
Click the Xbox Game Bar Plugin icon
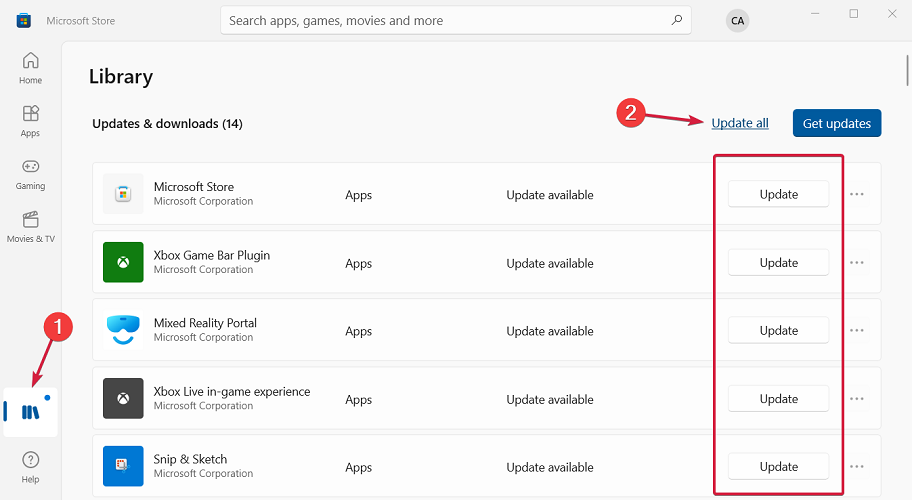pyautogui.click(x=123, y=262)
